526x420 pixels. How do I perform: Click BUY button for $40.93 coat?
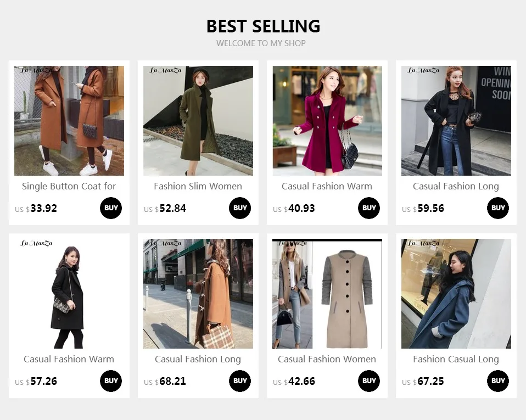click(369, 208)
